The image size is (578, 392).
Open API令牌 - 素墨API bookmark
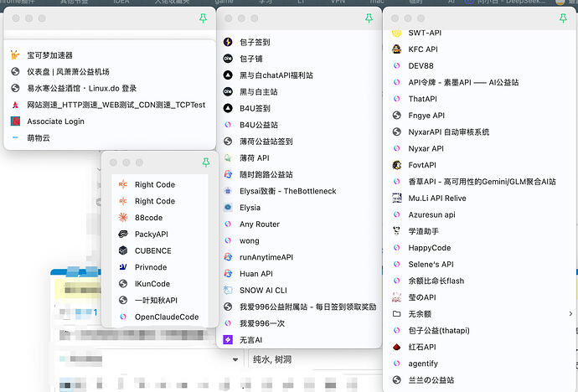(463, 82)
